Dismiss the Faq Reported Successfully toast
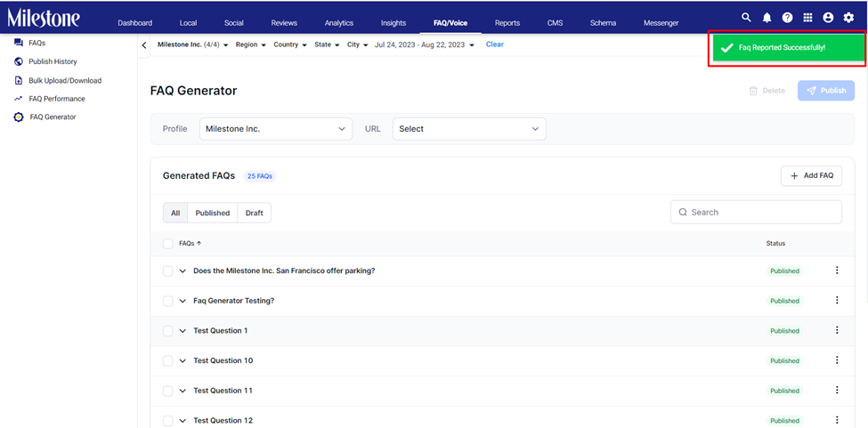 pos(788,48)
